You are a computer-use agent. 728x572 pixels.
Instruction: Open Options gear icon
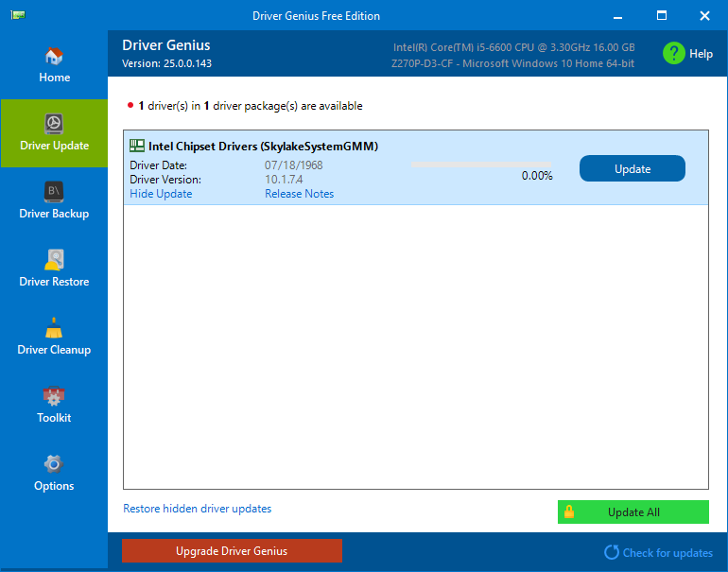(54, 464)
